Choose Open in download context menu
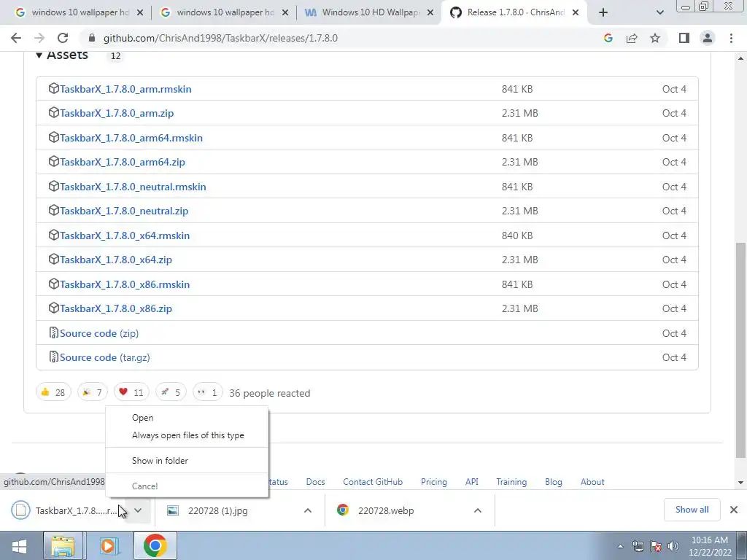Viewport: 747px width, 560px height. (187, 418)
